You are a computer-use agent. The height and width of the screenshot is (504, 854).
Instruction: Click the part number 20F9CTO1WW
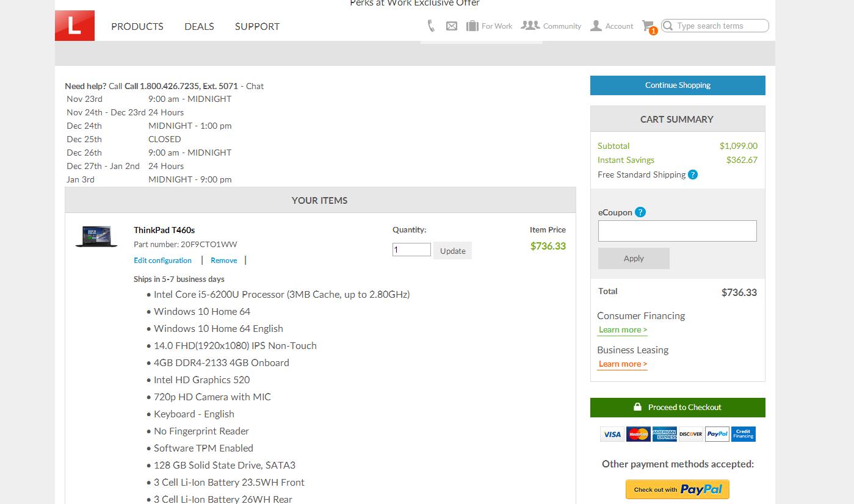pyautogui.click(x=209, y=244)
